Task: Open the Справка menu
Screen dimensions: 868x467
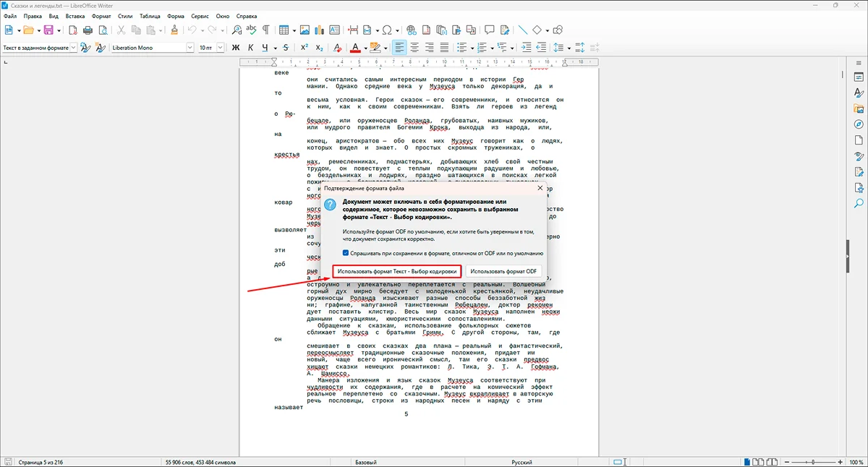Action: click(247, 15)
